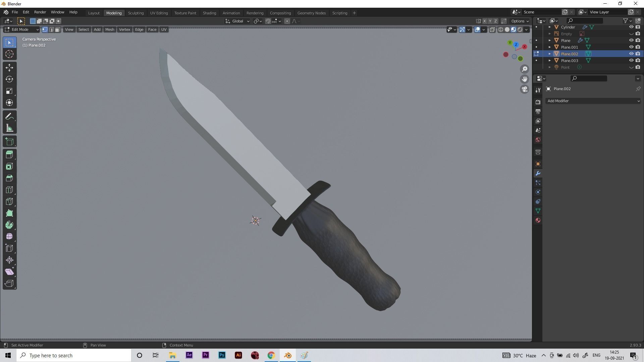The image size is (644, 362).
Task: Open the World properties tab
Action: [538, 140]
